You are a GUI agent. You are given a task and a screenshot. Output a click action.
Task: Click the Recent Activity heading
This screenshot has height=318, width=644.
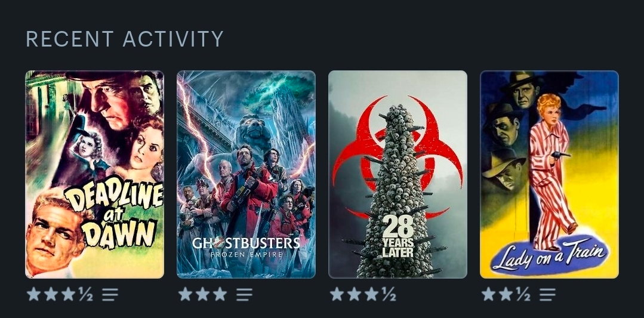(125, 39)
